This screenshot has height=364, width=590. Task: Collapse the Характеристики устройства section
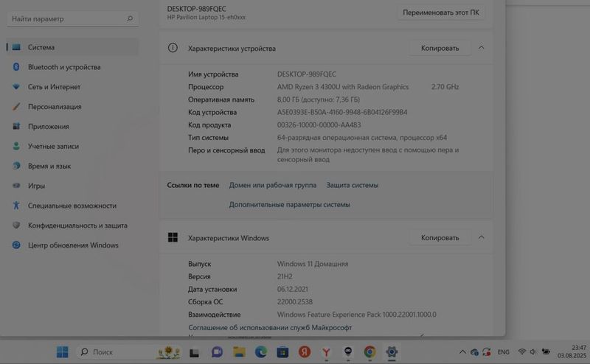[482, 48]
